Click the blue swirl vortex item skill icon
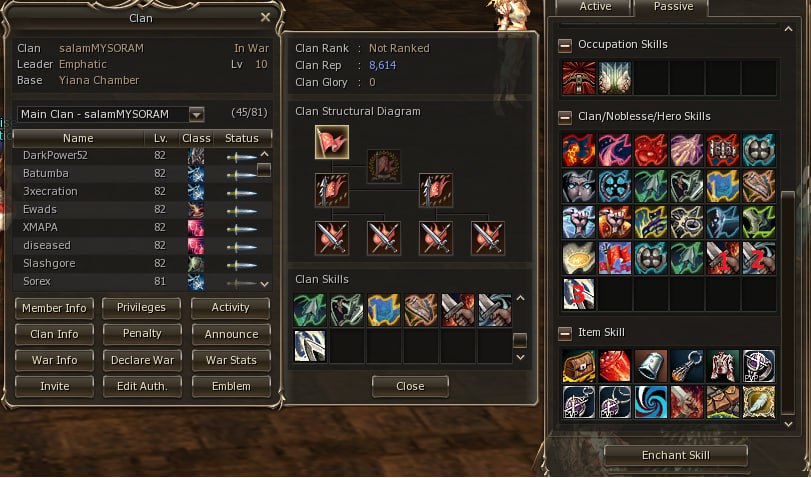811x478 pixels. [651, 401]
